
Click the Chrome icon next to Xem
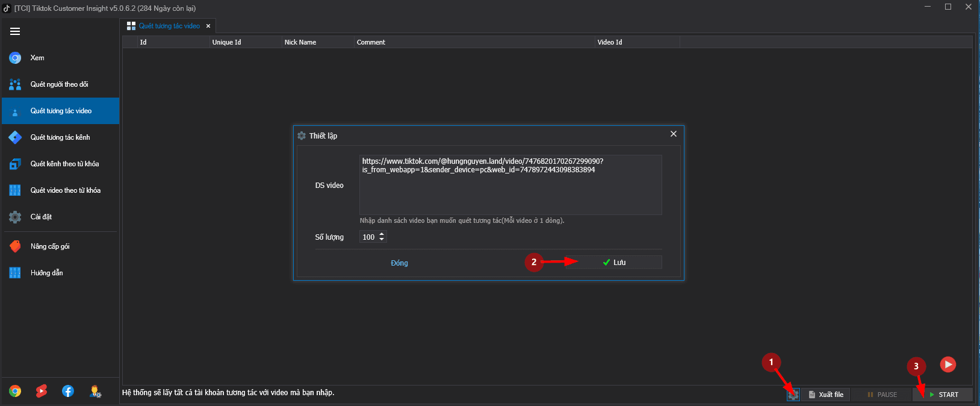coord(15,58)
